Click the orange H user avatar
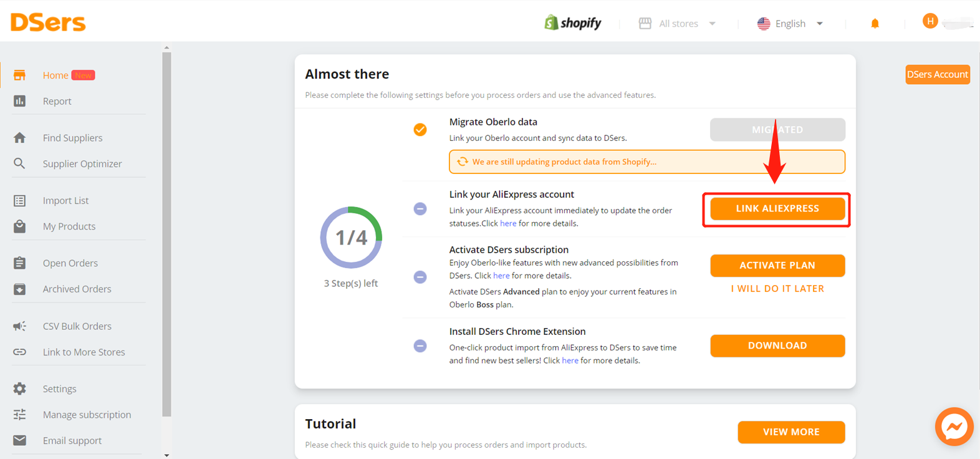The image size is (980, 459). coord(930,22)
